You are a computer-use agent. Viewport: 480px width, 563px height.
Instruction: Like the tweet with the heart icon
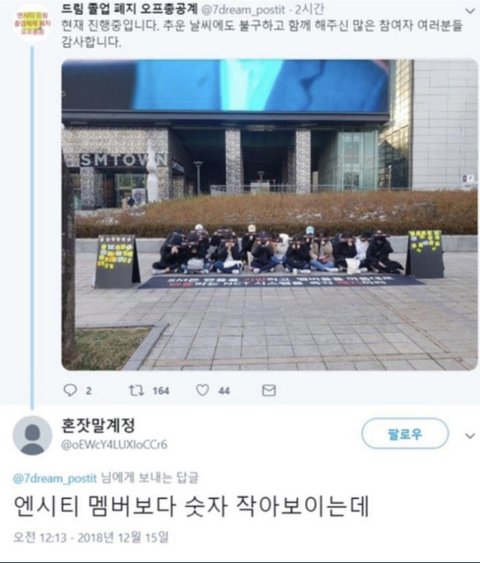pos(202,390)
